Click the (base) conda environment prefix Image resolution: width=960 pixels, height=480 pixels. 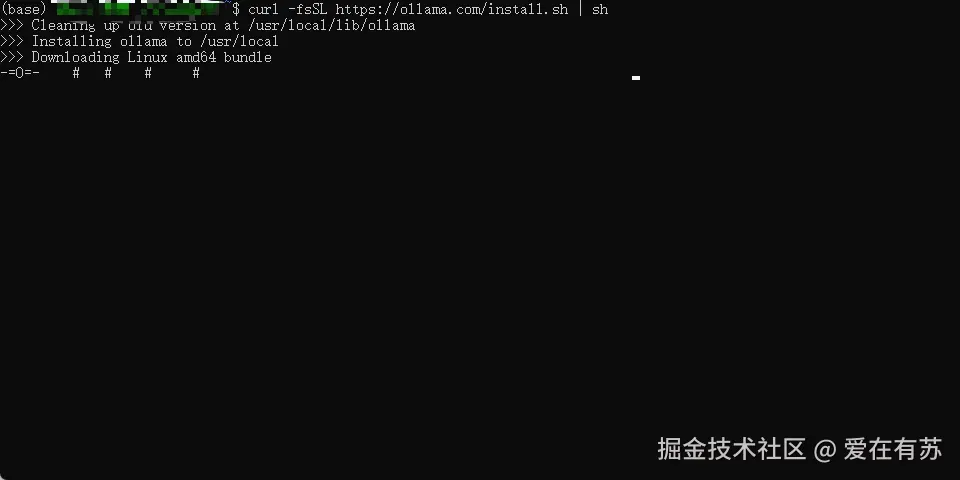tap(23, 9)
